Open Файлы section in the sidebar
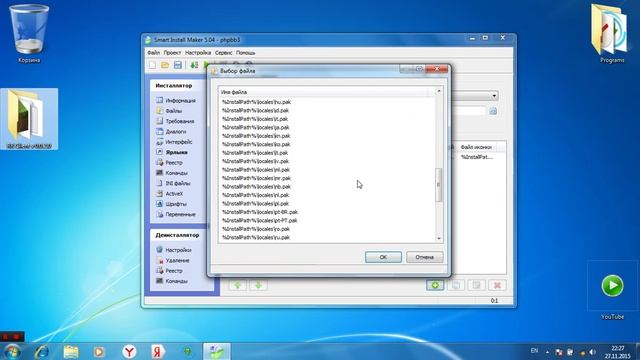640x360 pixels. 169,111
